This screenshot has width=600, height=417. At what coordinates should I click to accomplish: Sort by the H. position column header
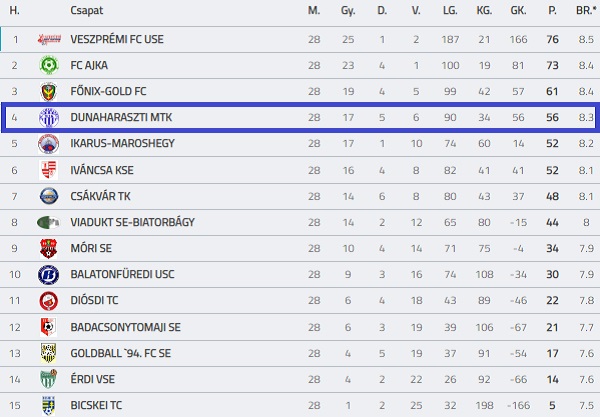click(15, 10)
